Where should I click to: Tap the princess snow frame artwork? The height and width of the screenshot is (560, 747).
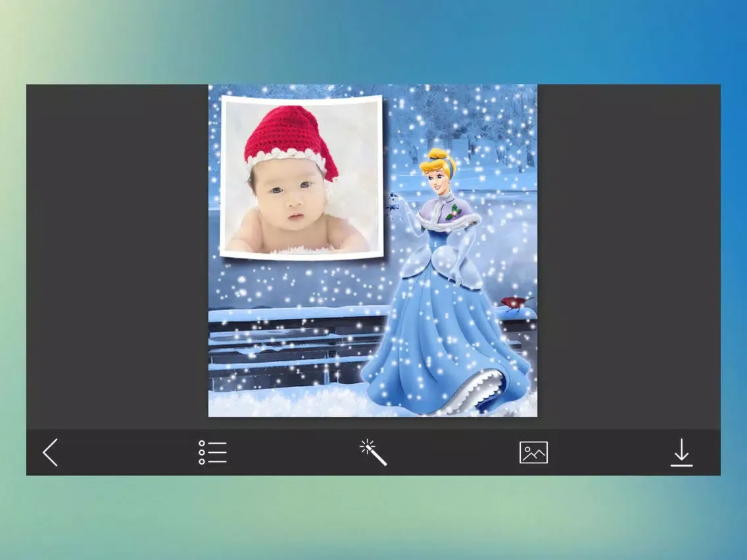(373, 250)
